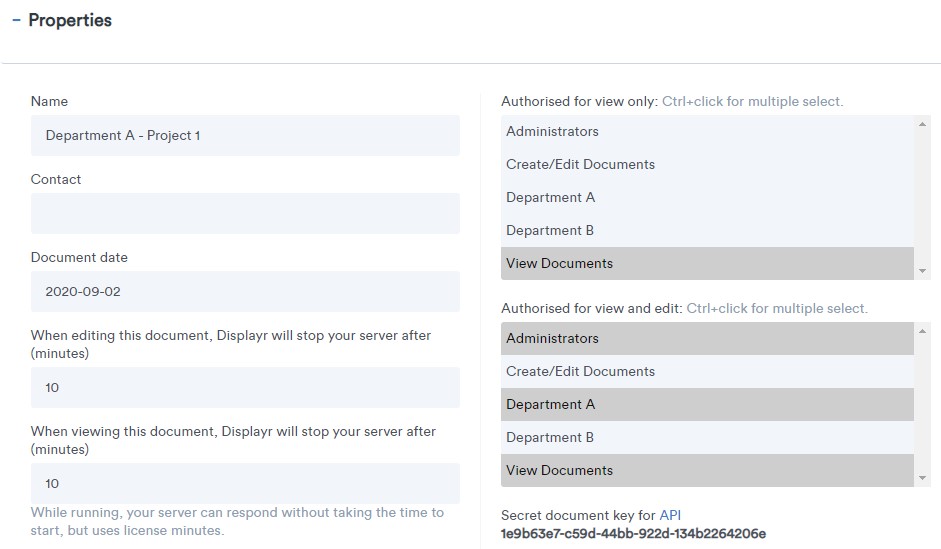Select Department A in view only list

click(707, 197)
